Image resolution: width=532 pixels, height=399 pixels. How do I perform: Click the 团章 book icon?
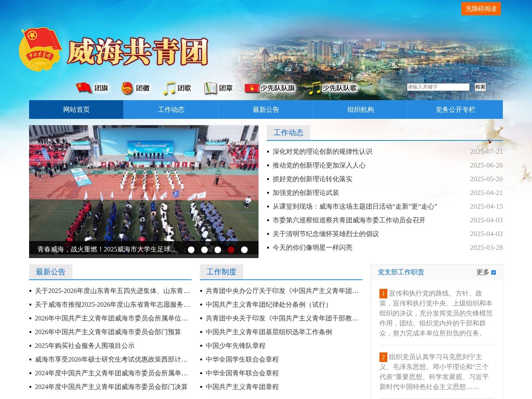click(210, 88)
